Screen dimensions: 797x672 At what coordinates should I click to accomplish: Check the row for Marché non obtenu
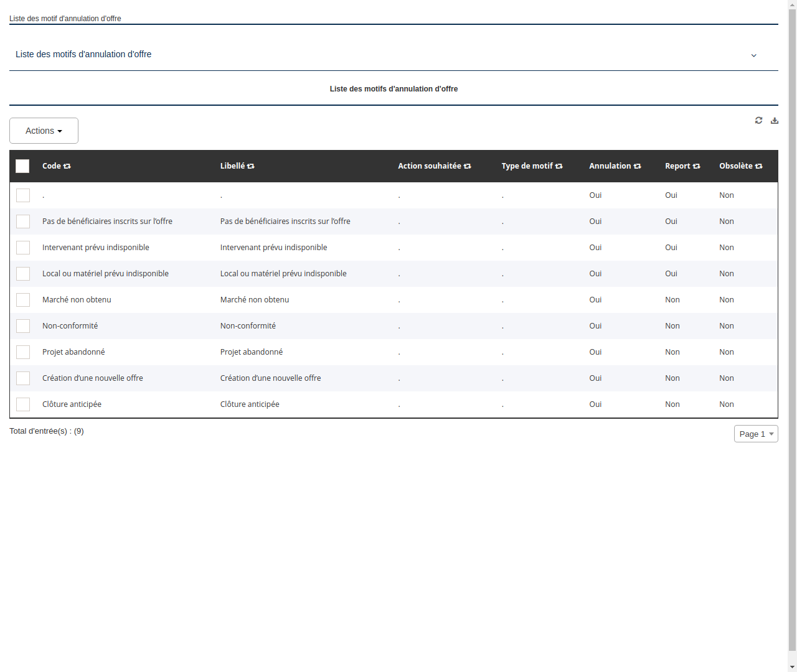(x=23, y=299)
